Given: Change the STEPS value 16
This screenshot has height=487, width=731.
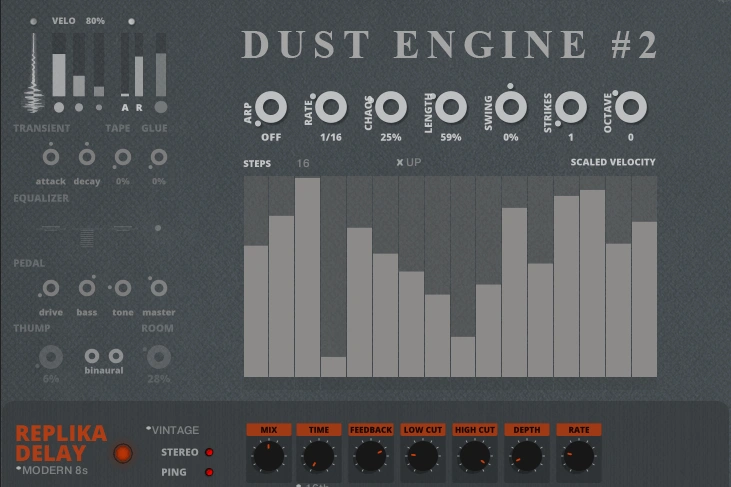Looking at the screenshot, I should 303,163.
